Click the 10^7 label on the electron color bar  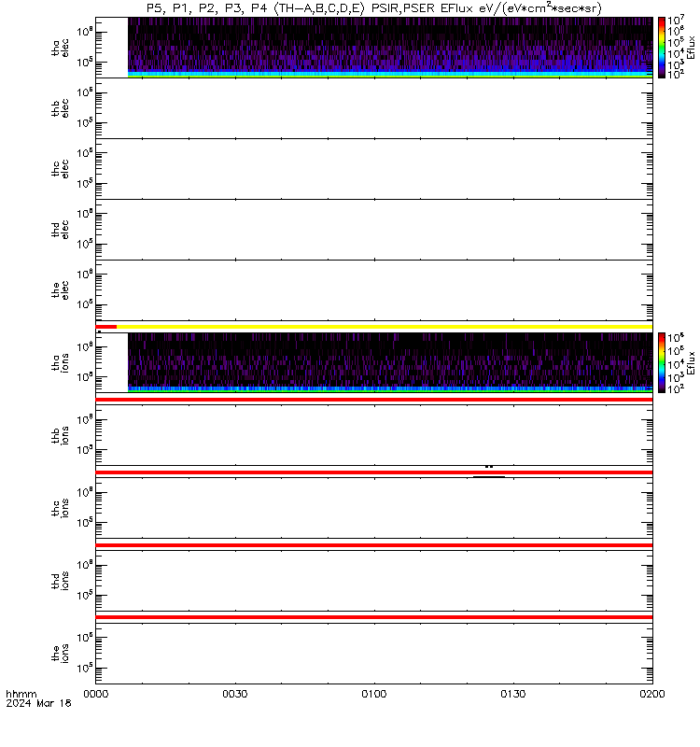pyautogui.click(x=676, y=21)
